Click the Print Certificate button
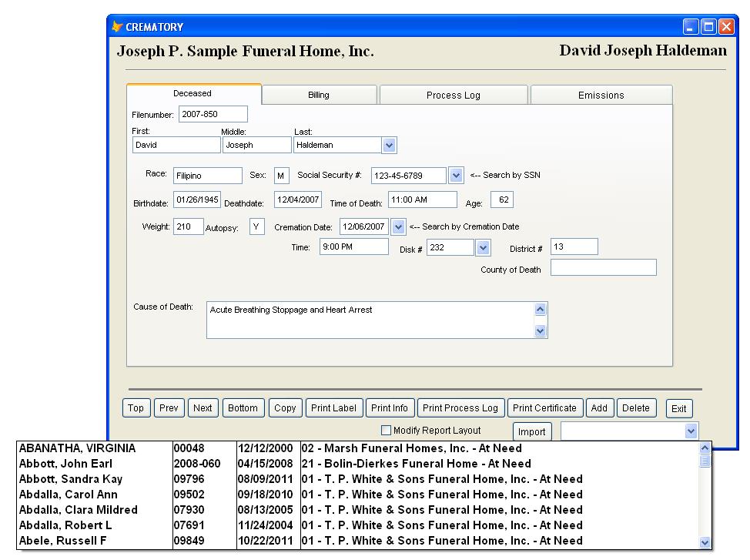This screenshot has height=560, width=750. coord(545,407)
